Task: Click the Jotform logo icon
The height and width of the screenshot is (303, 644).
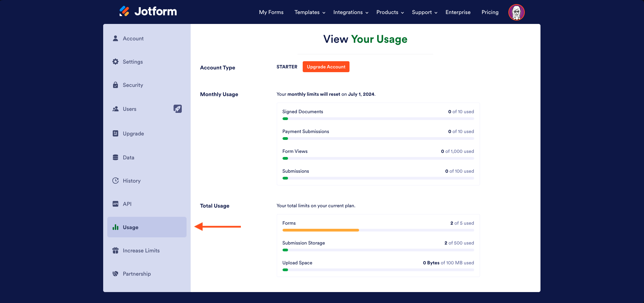Action: (124, 11)
